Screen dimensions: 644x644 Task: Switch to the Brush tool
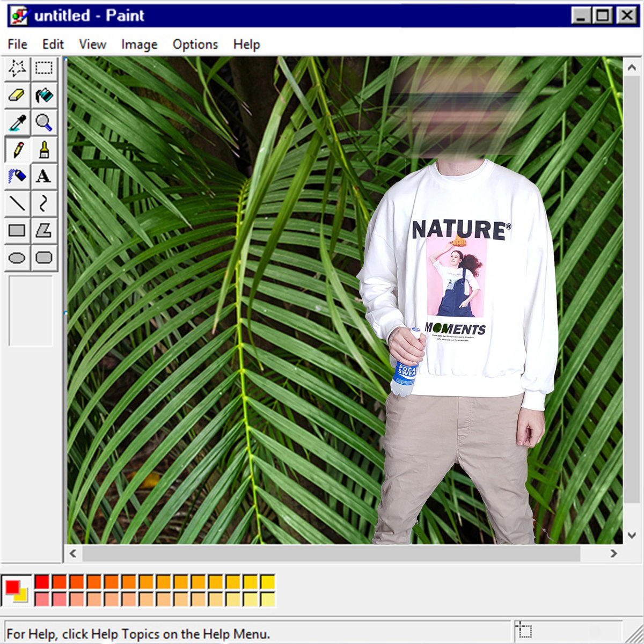tap(44, 150)
